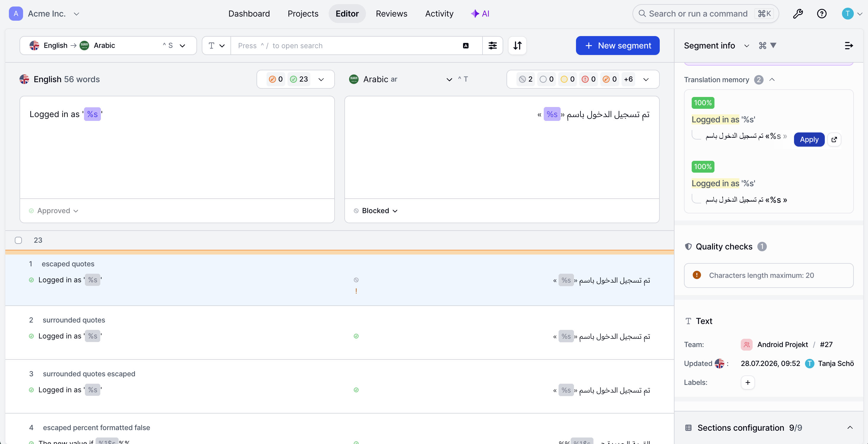Select segment 2 surrounded quotes row

[339, 333]
